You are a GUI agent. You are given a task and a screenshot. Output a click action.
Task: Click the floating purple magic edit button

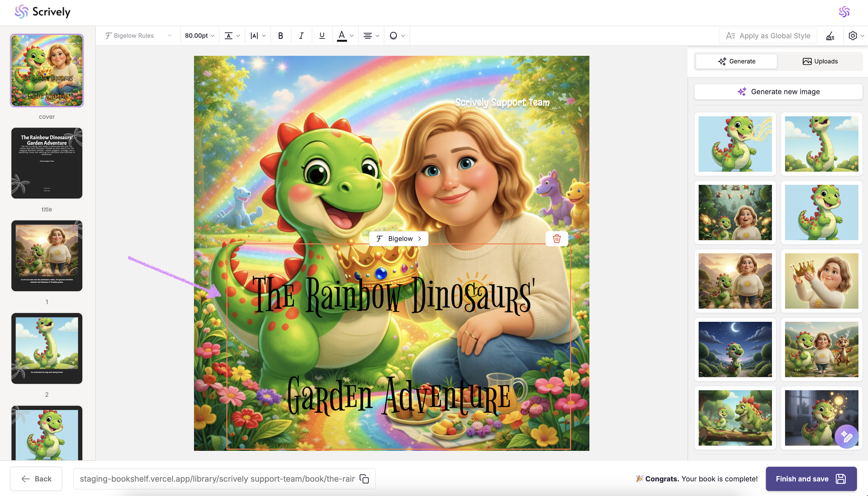tap(847, 436)
